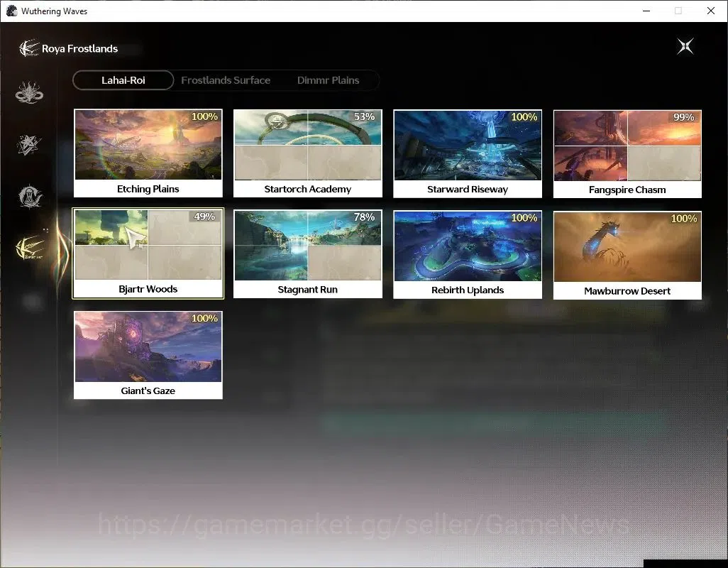The image size is (728, 568).
Task: Open the Starward Riseway thumbnail
Action: click(468, 146)
